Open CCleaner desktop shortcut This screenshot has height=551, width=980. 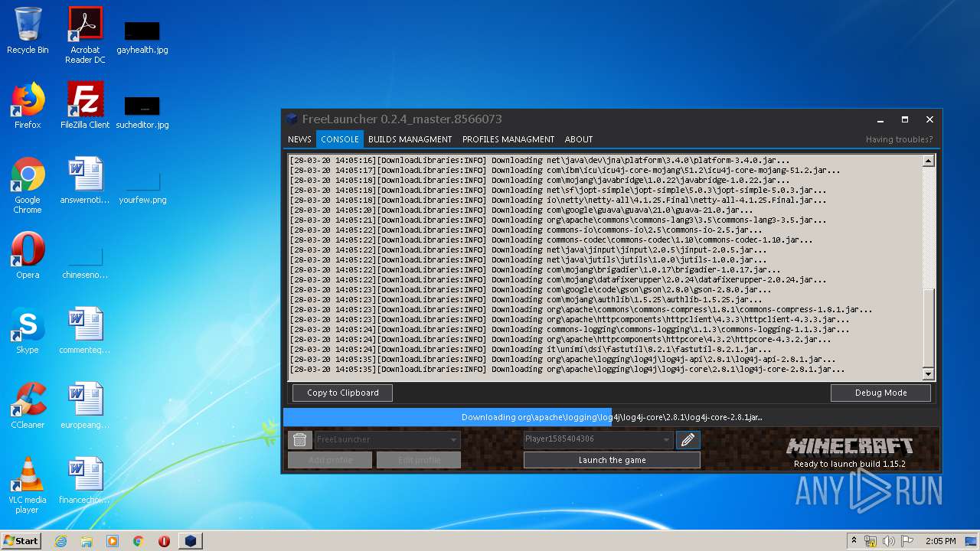(x=28, y=406)
